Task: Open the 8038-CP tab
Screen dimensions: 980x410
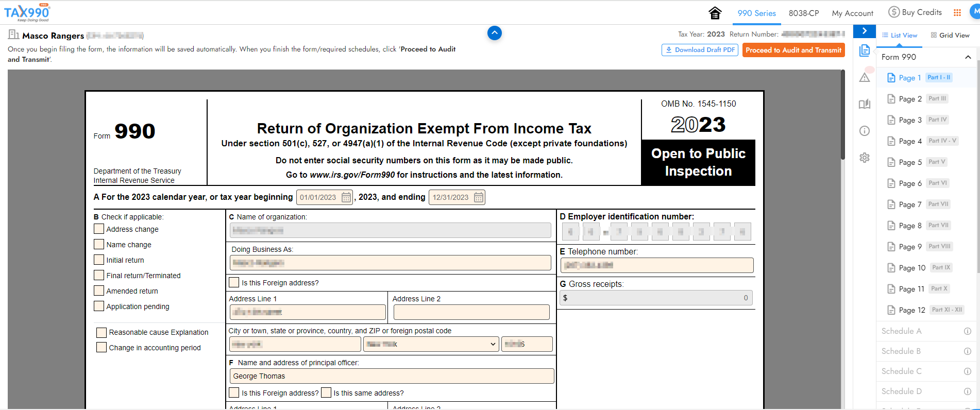Action: tap(804, 13)
